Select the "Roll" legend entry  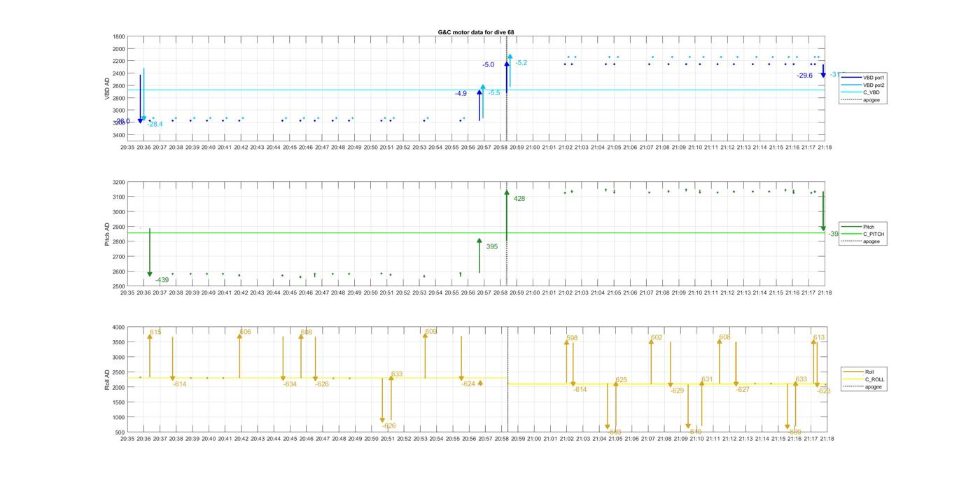pos(859,372)
